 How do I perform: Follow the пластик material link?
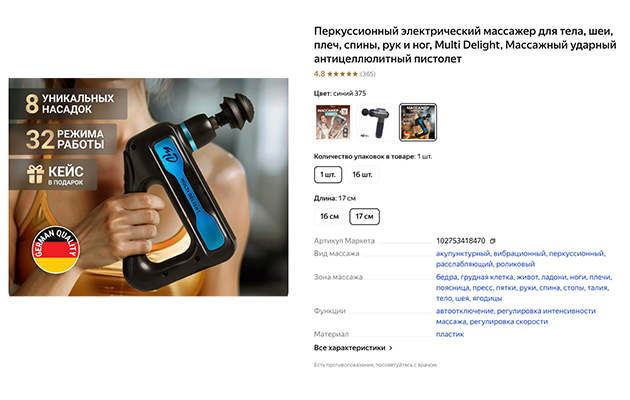[450, 335]
